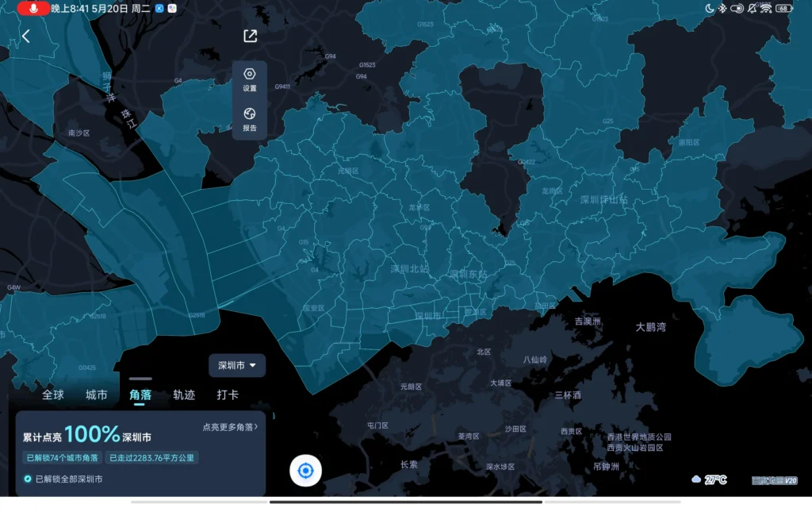Select the 已解锁全部深圳市 radio indicator

tap(28, 479)
